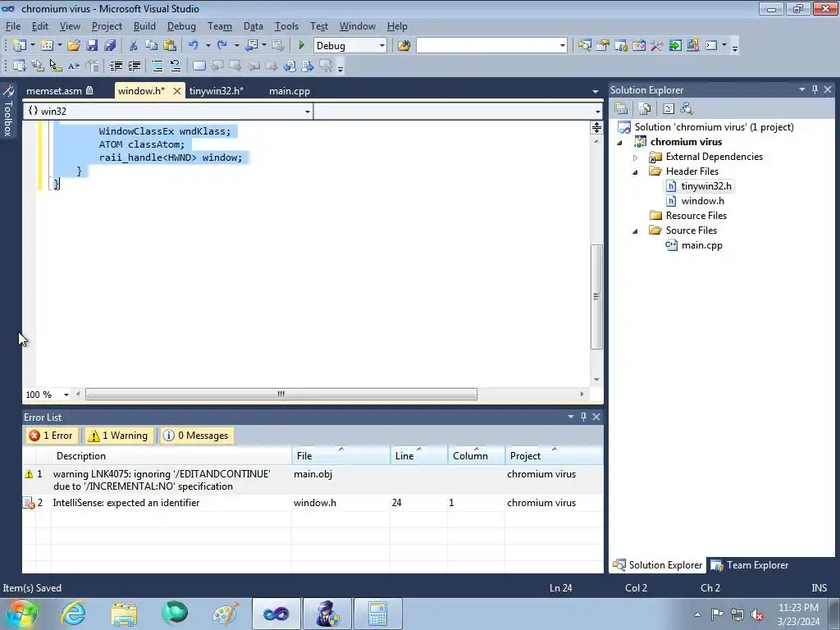Toggle the 0 Messages filter button
Screen dimensions: 840x630
[x=197, y=436]
